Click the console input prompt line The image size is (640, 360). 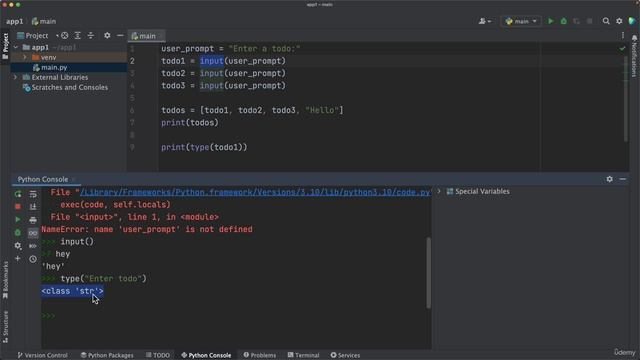click(x=236, y=316)
